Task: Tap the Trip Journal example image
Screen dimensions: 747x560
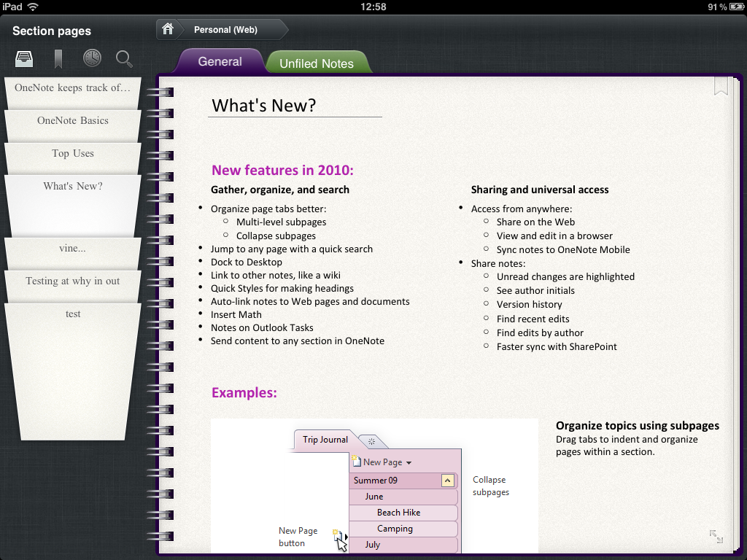Action: [374, 486]
